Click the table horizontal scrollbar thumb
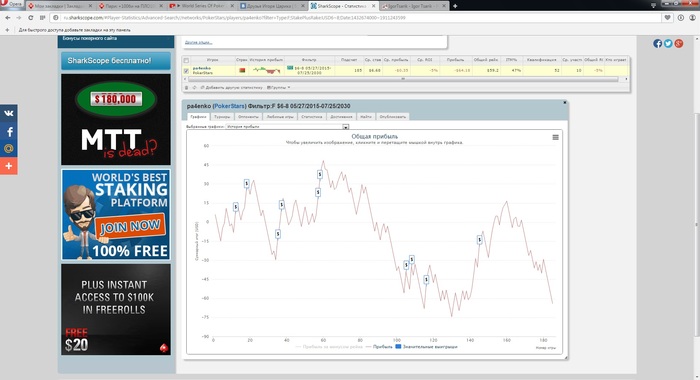Viewport: 700px width, 380px height. click(403, 79)
